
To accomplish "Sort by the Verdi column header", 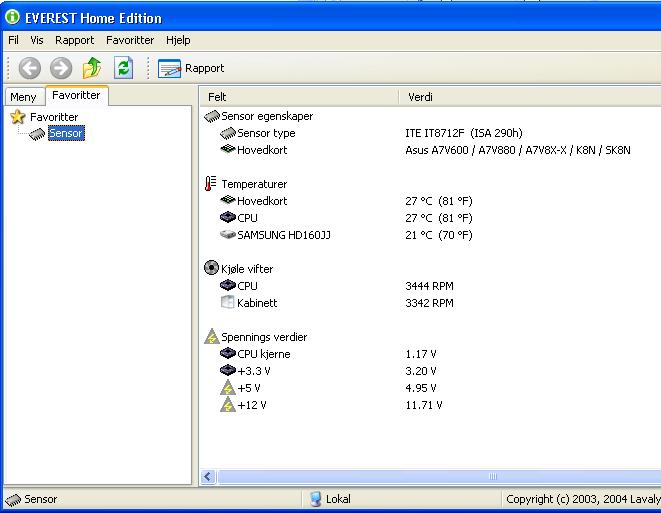I will (529, 97).
